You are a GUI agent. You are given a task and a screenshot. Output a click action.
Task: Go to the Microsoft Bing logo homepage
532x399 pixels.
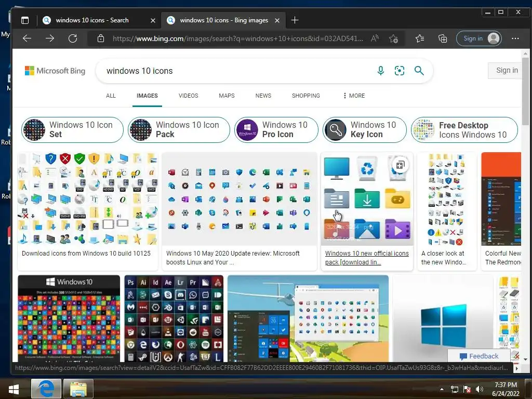click(x=55, y=71)
